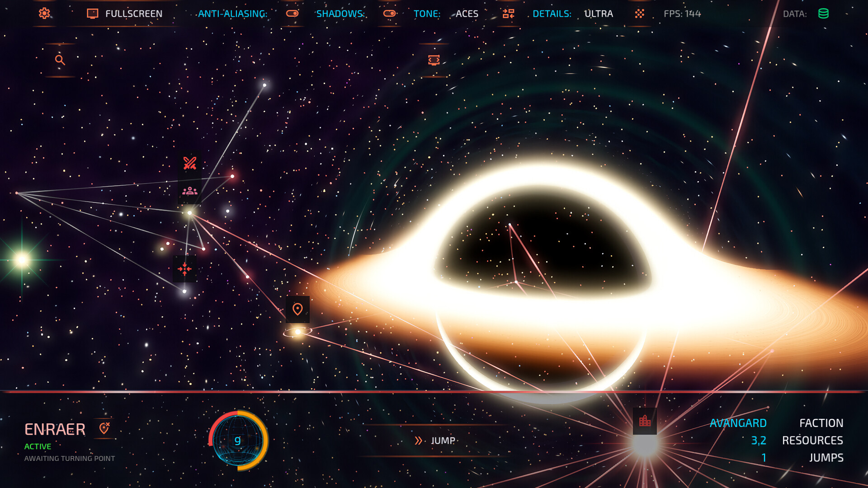868x488 pixels.
Task: Select the converging arrows target marker
Action: pyautogui.click(x=184, y=269)
